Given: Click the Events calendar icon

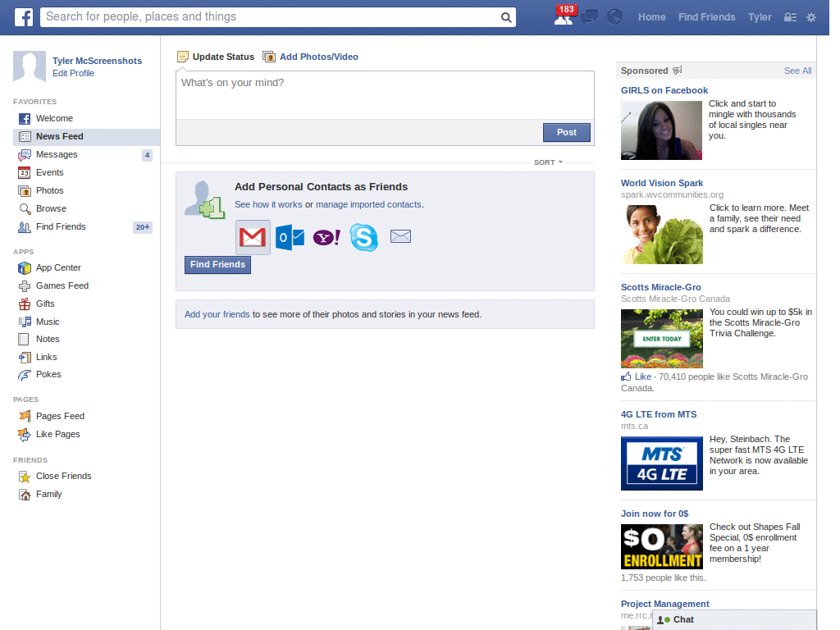Looking at the screenshot, I should pyautogui.click(x=24, y=172).
